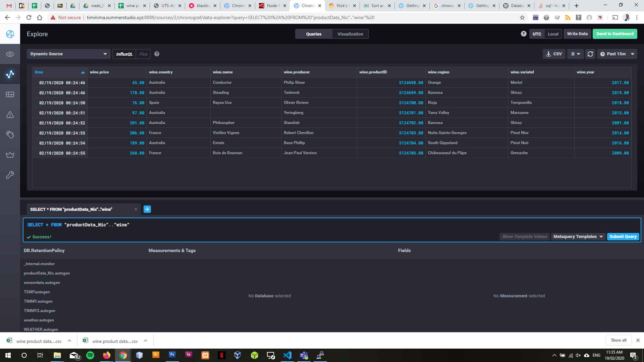Viewport: 644px width, 362px height.
Task: Add a new query with the plus button
Action: click(x=147, y=209)
